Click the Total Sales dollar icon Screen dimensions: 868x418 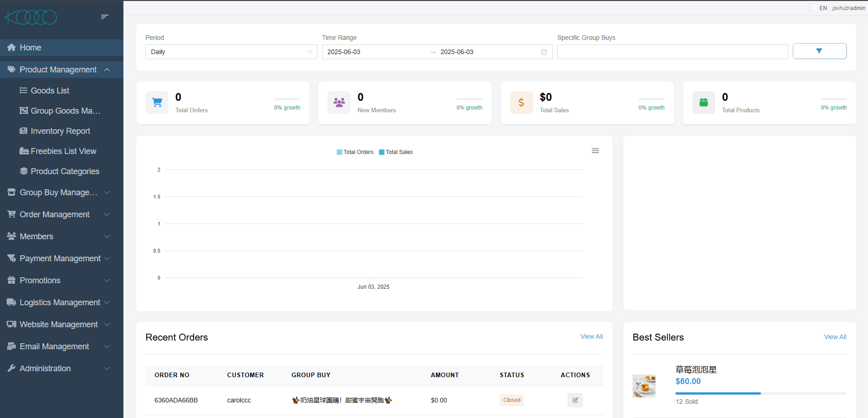click(x=521, y=103)
